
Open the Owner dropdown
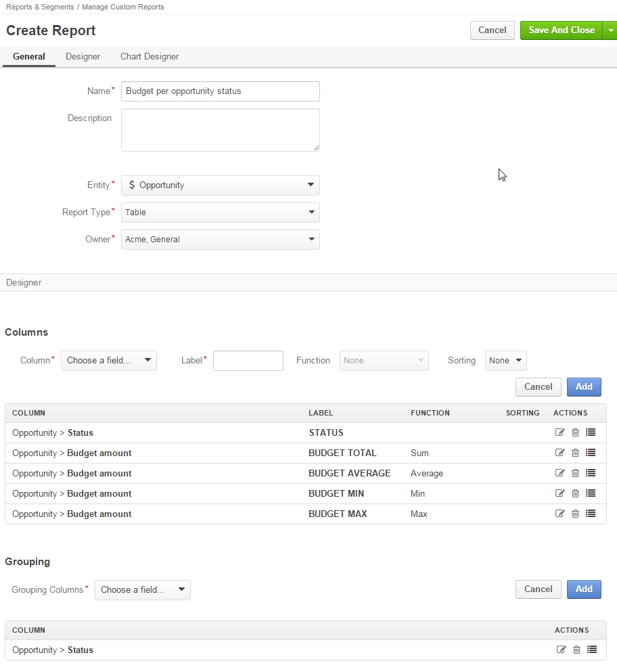tap(221, 239)
